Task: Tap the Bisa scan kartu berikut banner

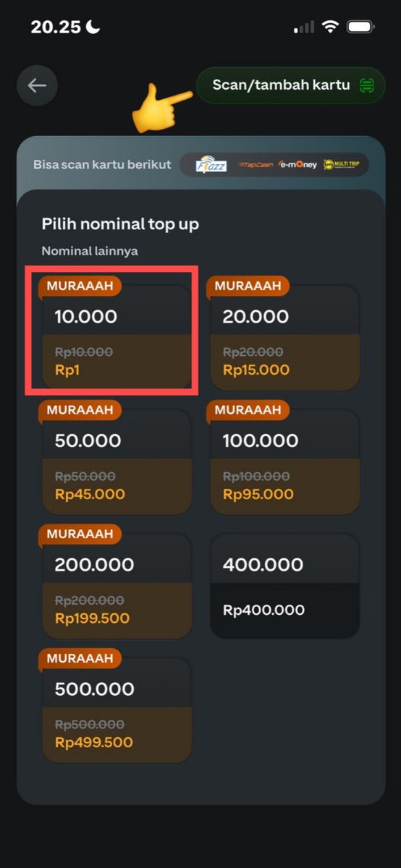Action: pos(200,165)
